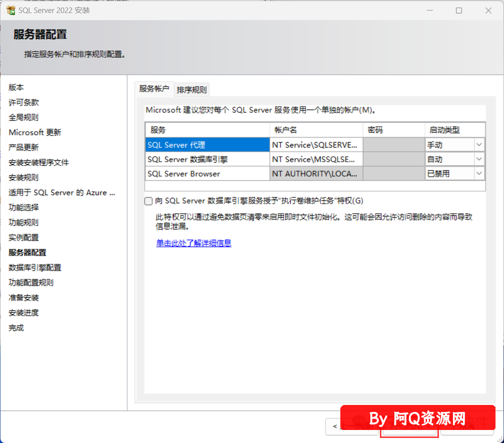The height and width of the screenshot is (443, 504).
Task: Select the 功能规则 step in the sidebar
Action: point(24,222)
